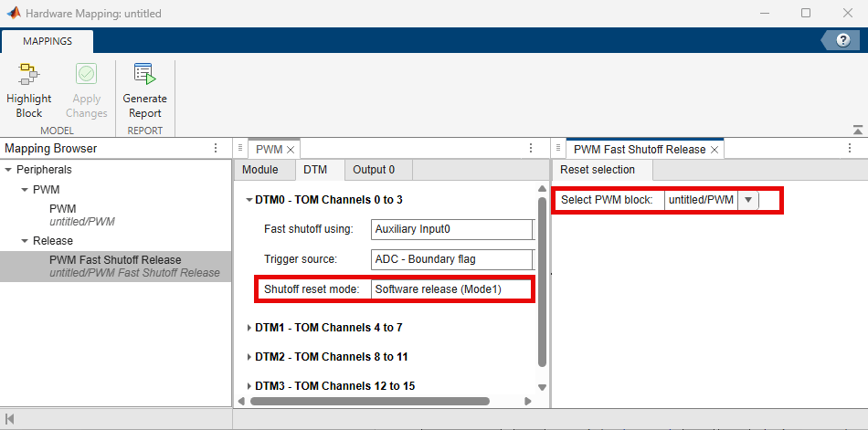Viewport: 868px width, 430px height.
Task: Click the horizontal scrollbar right arrow
Action: [528, 401]
